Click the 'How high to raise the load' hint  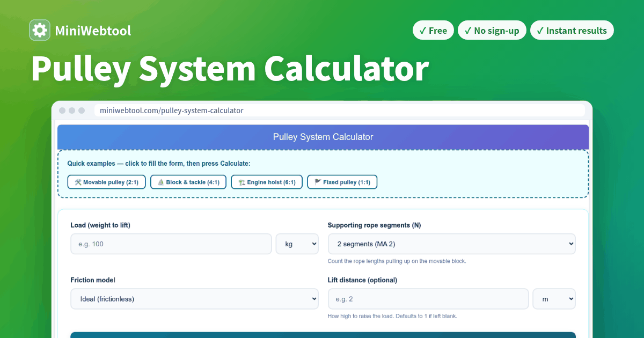(x=392, y=316)
